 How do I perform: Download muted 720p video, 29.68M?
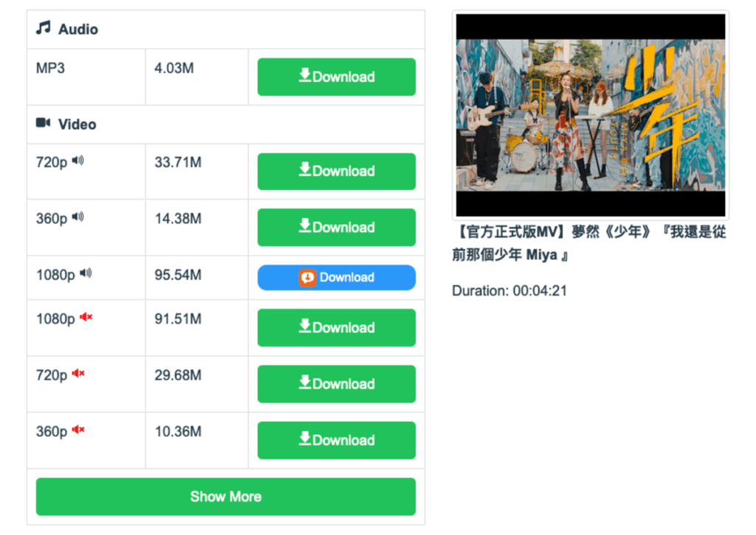[x=336, y=384]
